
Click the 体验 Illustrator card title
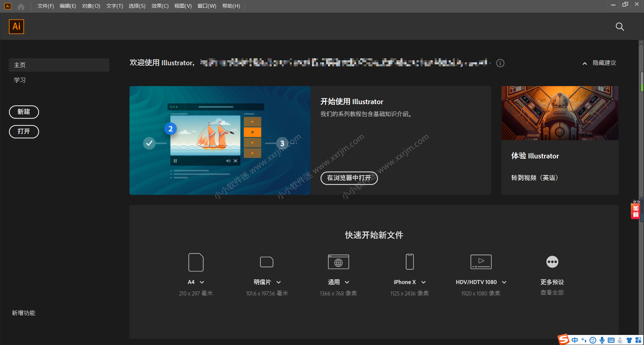535,156
